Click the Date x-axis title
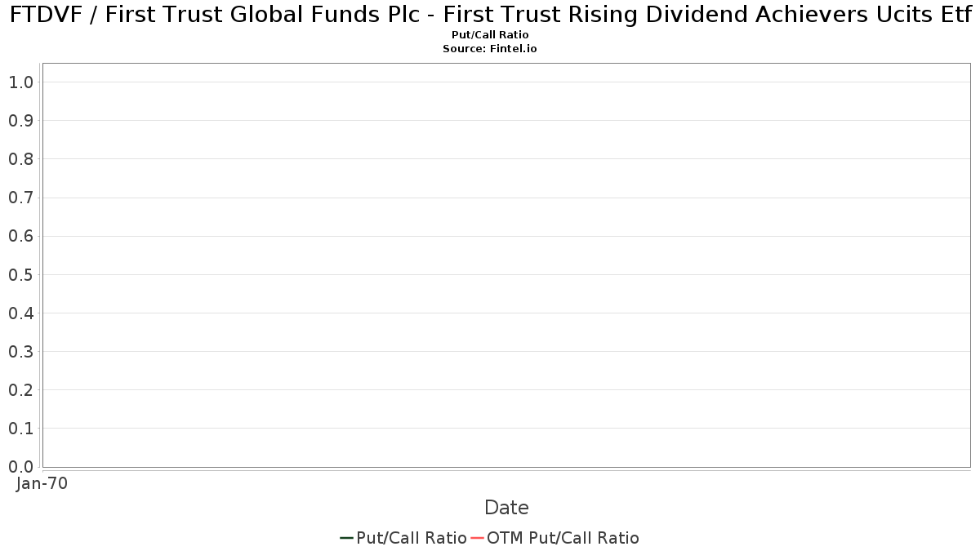 [x=506, y=508]
